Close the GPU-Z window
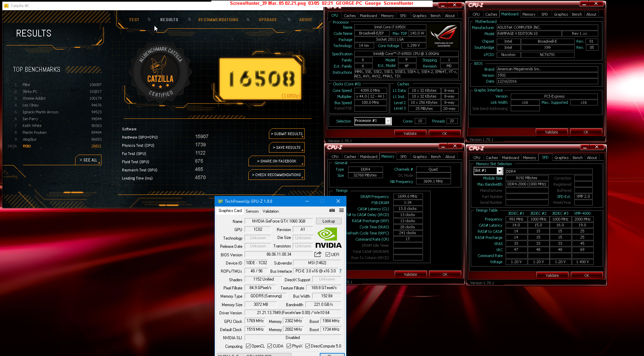Image resolution: width=644 pixels, height=356 pixels. 338,201
